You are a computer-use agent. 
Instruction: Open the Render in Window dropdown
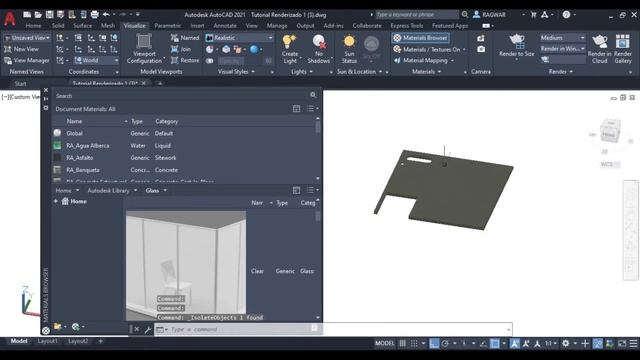pos(563,49)
